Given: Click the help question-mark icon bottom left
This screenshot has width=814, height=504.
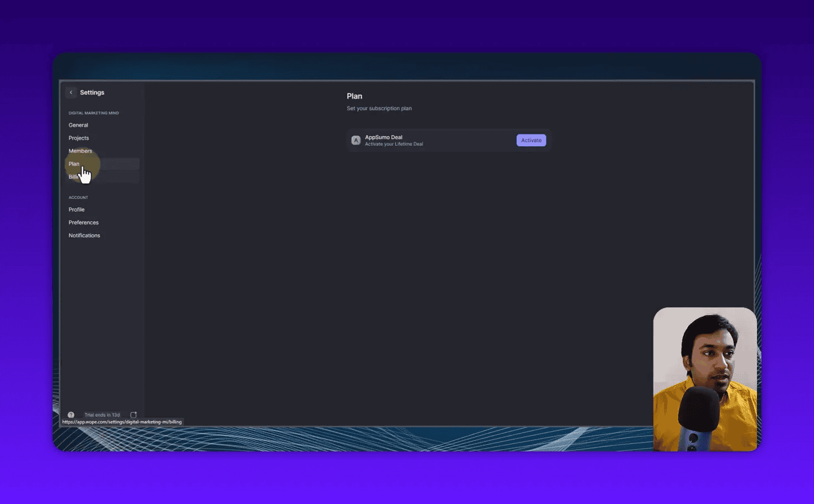Looking at the screenshot, I should 71,414.
